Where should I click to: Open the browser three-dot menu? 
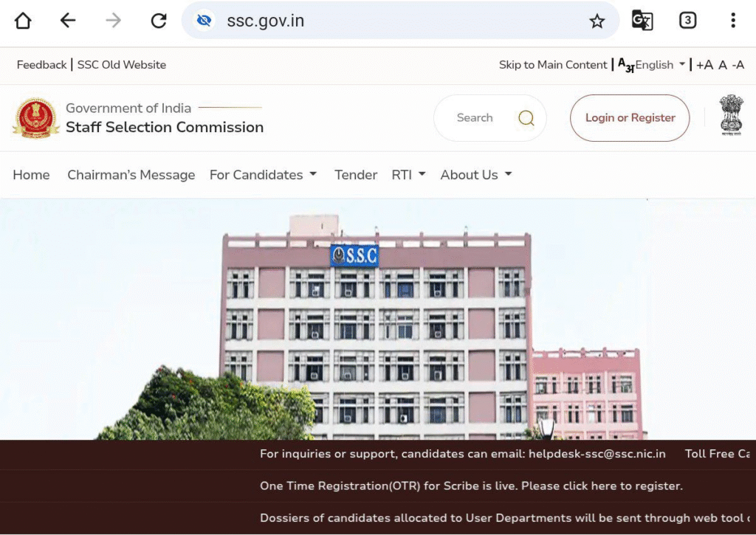pyautogui.click(x=733, y=20)
